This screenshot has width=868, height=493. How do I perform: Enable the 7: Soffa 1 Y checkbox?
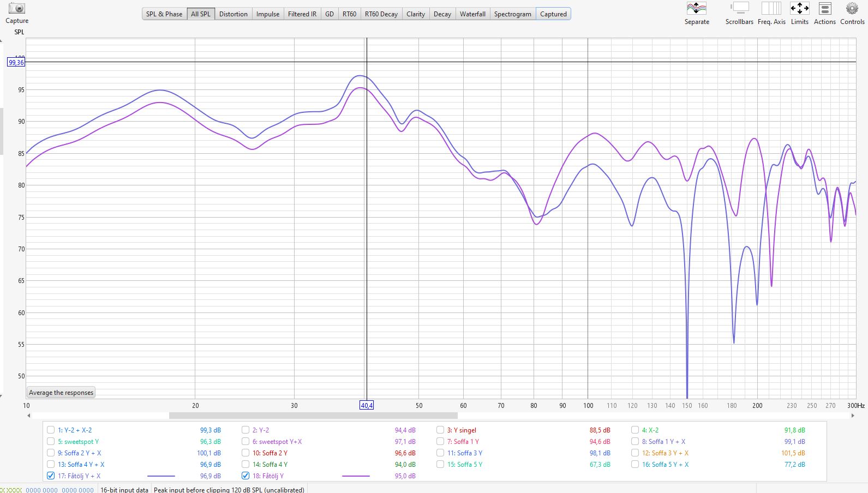coord(440,441)
